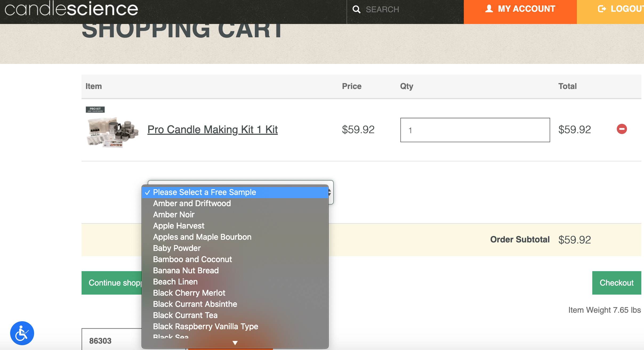Click Continue shopping button

coord(112,283)
